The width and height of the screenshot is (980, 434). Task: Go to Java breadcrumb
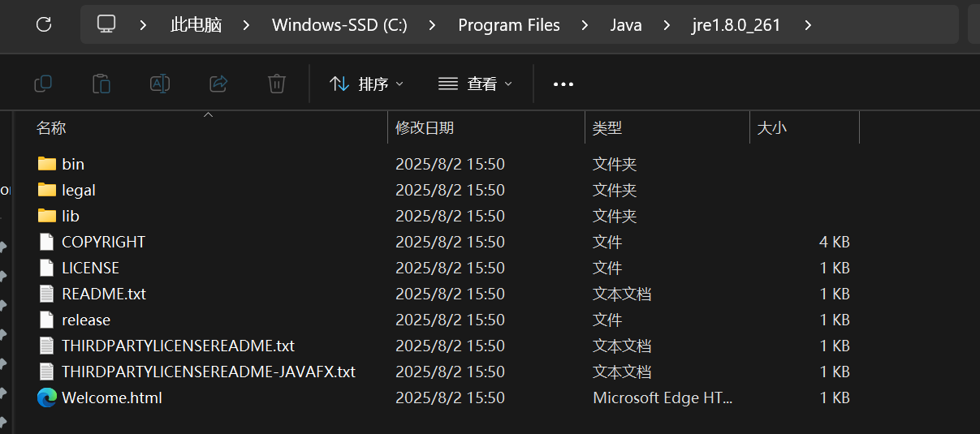(x=626, y=25)
